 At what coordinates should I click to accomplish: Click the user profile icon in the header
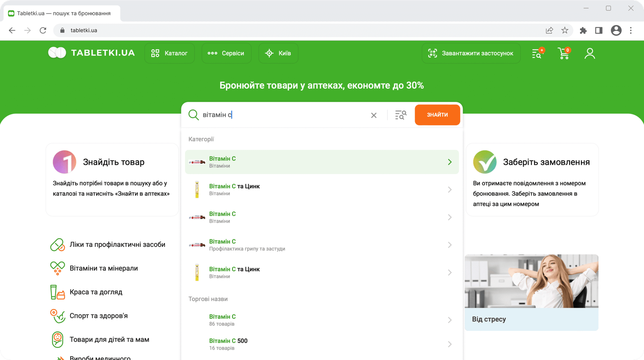coord(590,53)
